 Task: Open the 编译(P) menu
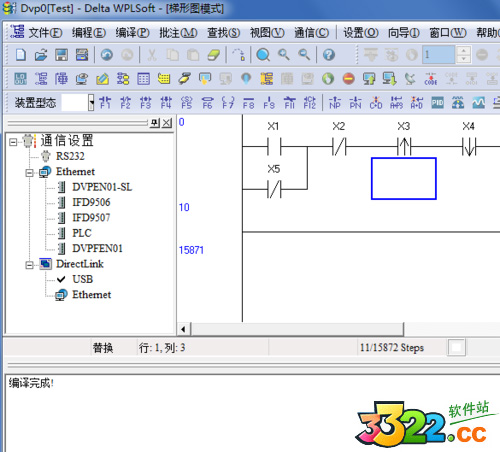point(132,33)
